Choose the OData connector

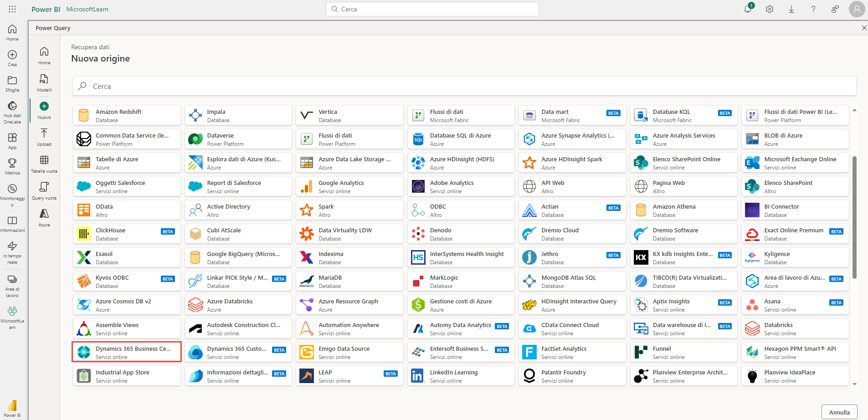(x=127, y=210)
